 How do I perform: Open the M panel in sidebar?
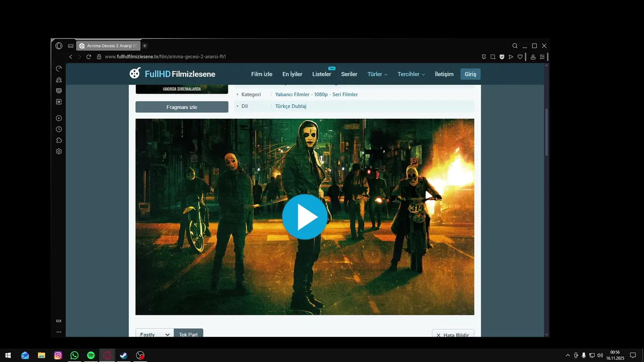click(x=59, y=102)
